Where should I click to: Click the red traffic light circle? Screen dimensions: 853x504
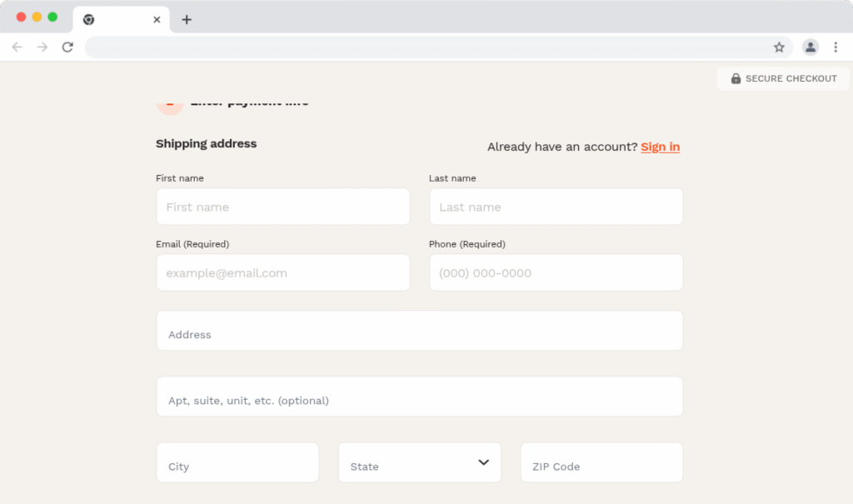click(20, 15)
